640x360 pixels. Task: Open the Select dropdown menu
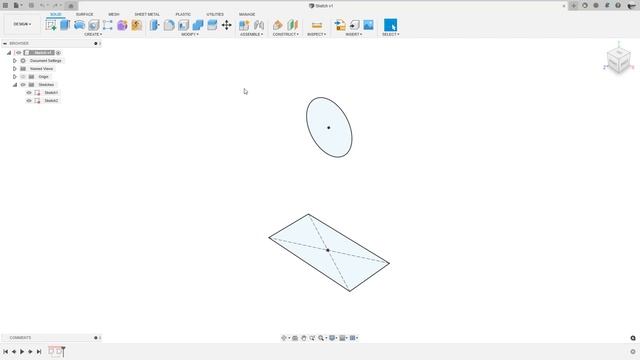pos(391,34)
